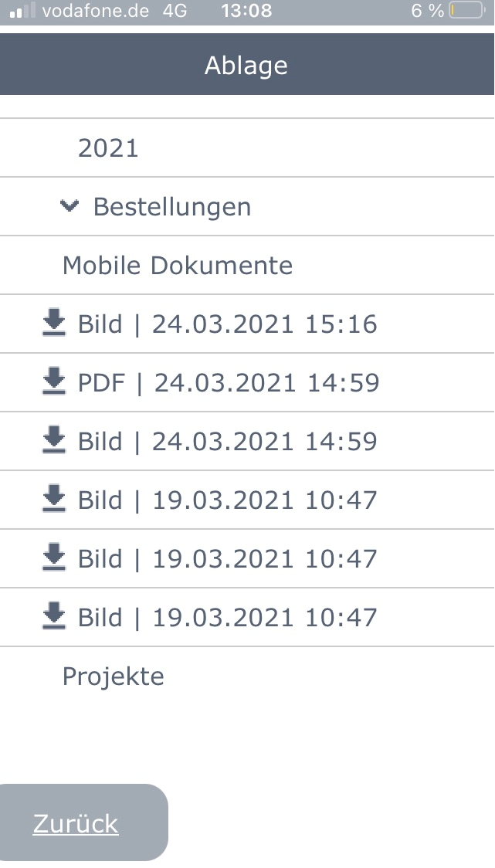Screen dimensions: 495x868
Task: Collapse the Bestellungen folder with its chevron
Action: pyautogui.click(x=70, y=206)
